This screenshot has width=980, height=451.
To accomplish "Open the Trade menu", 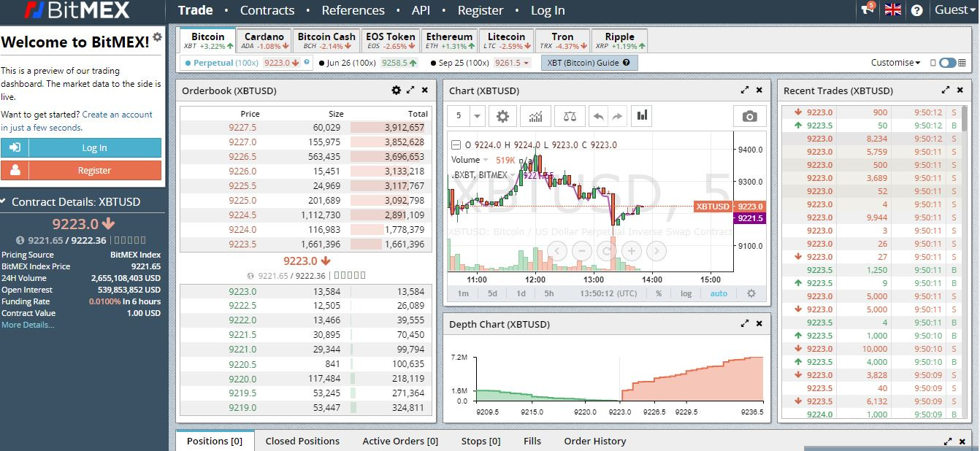I will (195, 10).
